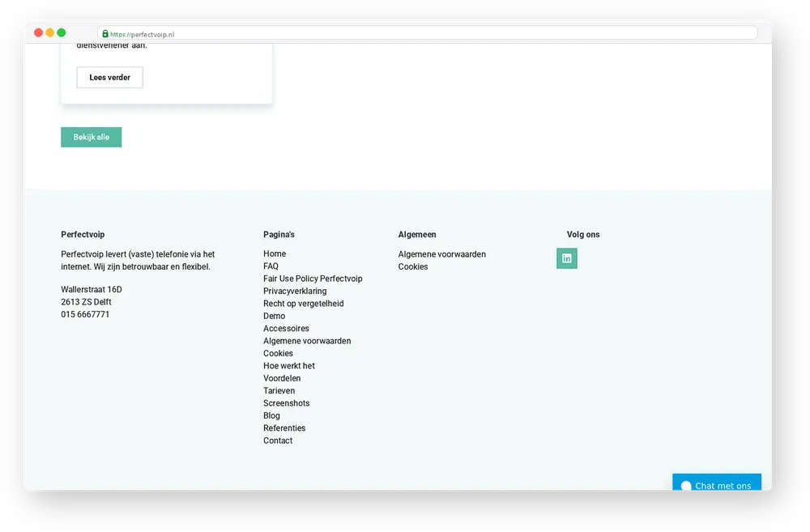
Task: Open the Blog footer link
Action: tap(271, 415)
